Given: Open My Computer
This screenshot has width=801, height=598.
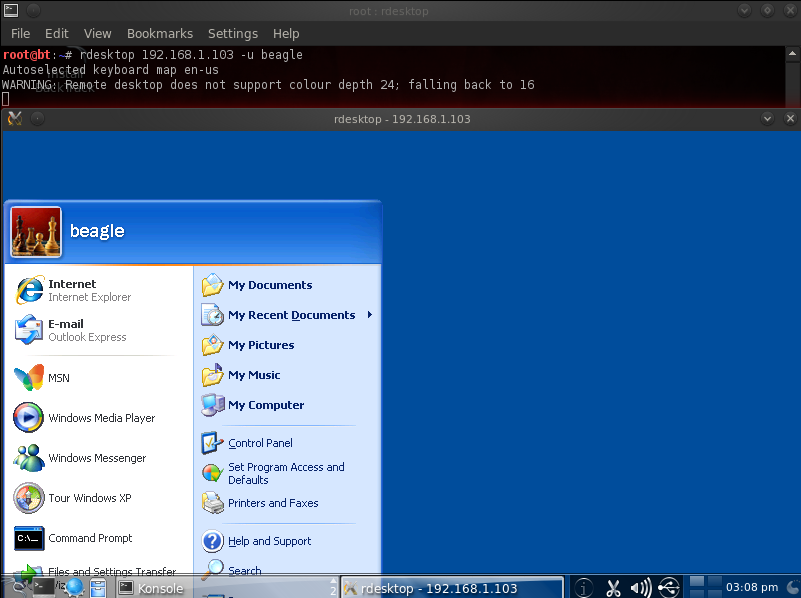Looking at the screenshot, I should tap(253, 405).
